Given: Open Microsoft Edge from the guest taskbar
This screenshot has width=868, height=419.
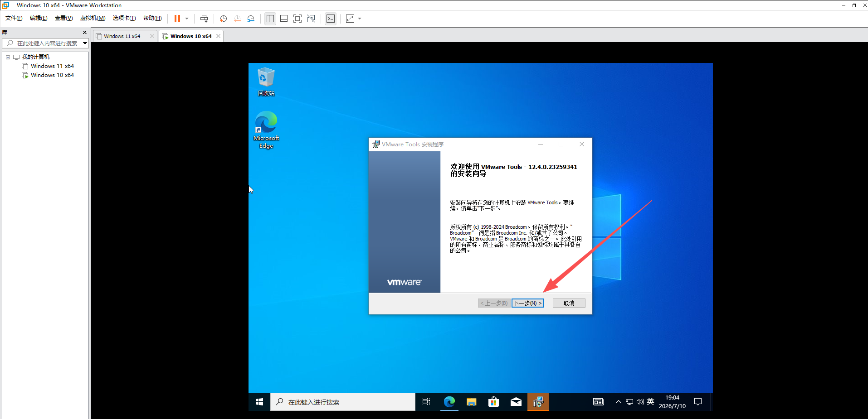Looking at the screenshot, I should coord(449,402).
